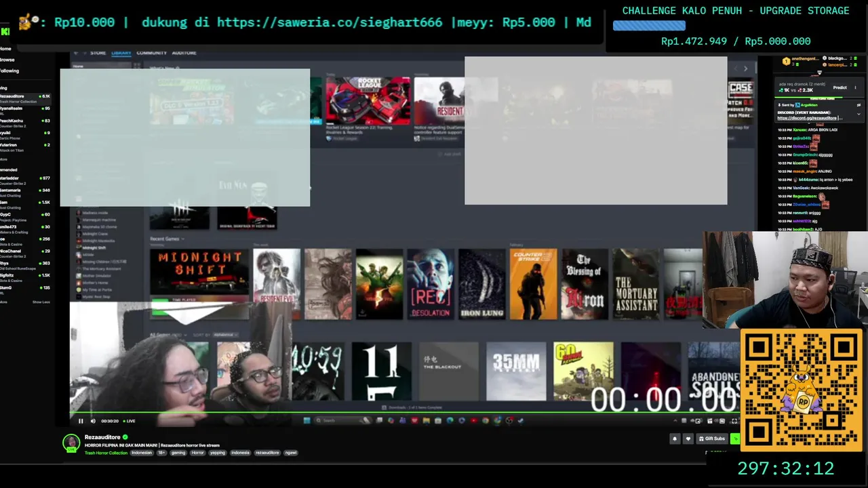Open the Resident Evil news card
Viewport: 868px width, 488px height.
coord(439,108)
